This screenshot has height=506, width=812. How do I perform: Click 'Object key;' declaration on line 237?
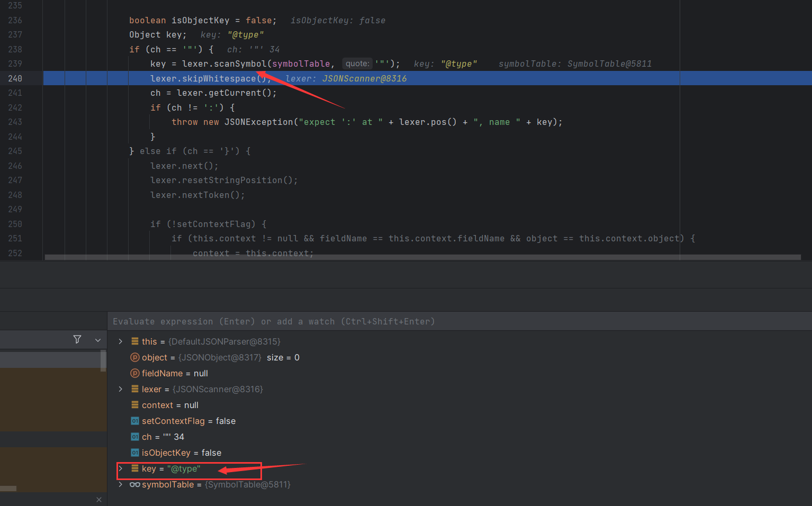(158, 34)
